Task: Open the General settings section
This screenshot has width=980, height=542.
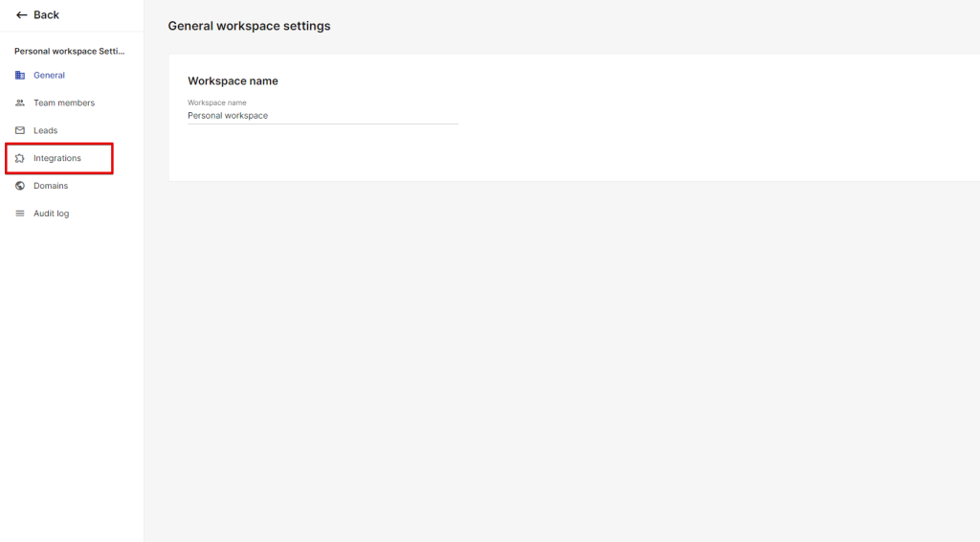Action: tap(49, 76)
